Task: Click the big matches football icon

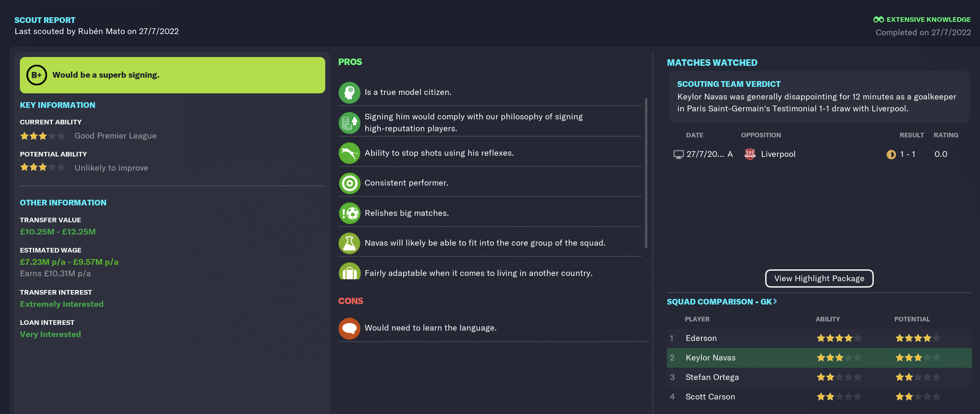Action: (x=349, y=213)
